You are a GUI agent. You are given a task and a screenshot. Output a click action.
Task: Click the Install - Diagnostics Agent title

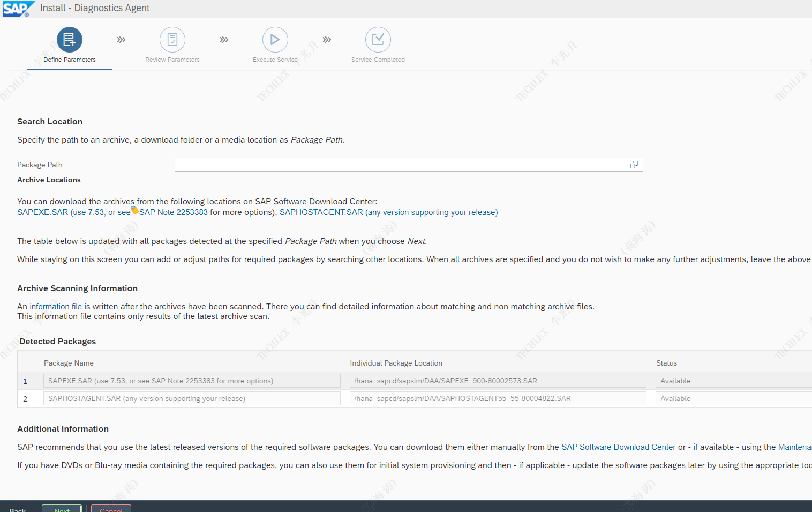[x=95, y=8]
